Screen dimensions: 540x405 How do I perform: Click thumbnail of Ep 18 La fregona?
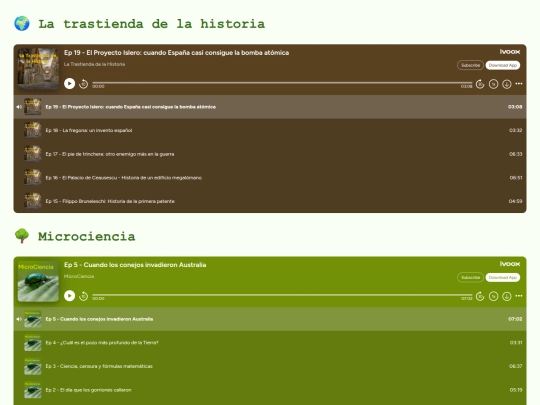33,130
